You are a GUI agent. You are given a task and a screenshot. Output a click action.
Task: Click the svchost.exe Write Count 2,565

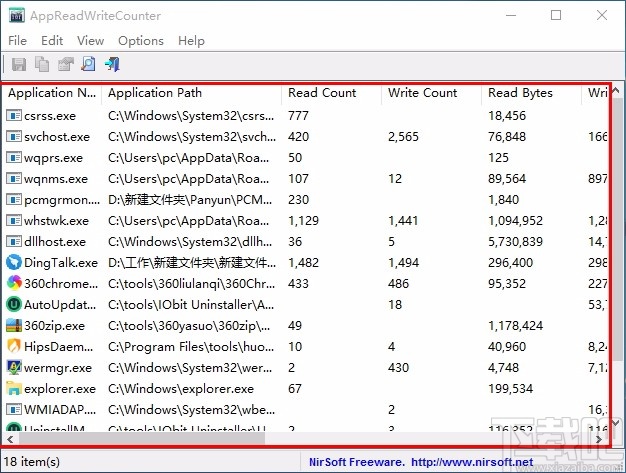[x=403, y=137]
